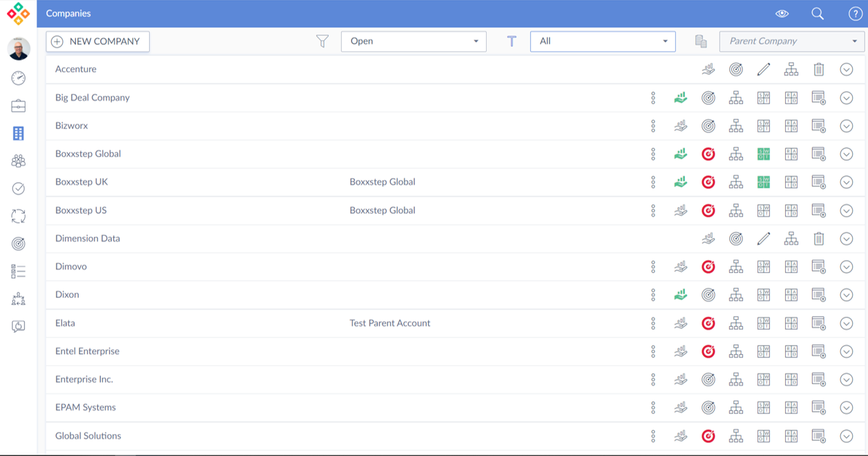This screenshot has height=456, width=868.
Task: Open the Open status filter dropdown
Action: 413,41
